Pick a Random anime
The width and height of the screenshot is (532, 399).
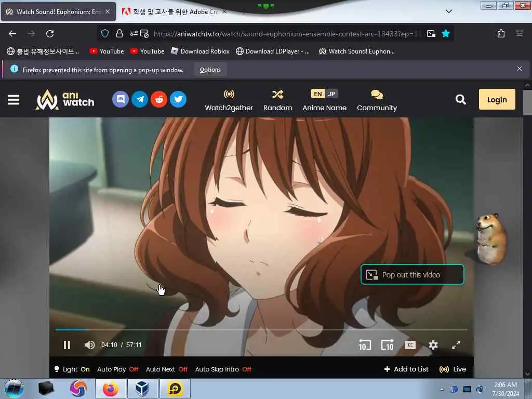[277, 100]
